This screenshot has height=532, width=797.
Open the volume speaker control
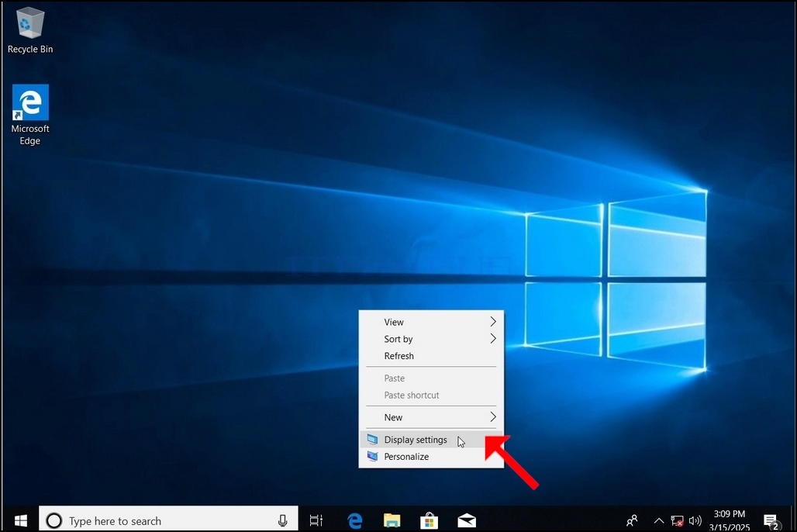[695, 520]
